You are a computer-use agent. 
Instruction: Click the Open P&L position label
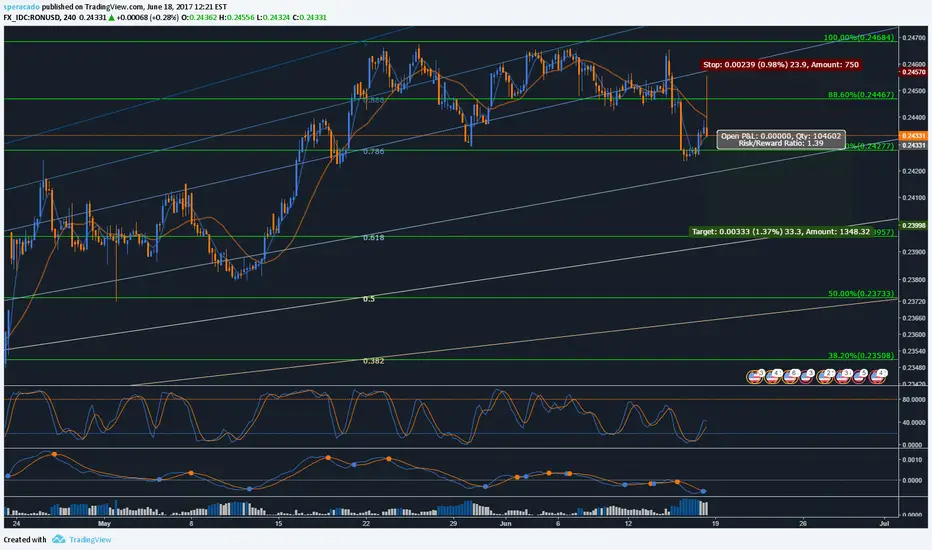click(780, 139)
